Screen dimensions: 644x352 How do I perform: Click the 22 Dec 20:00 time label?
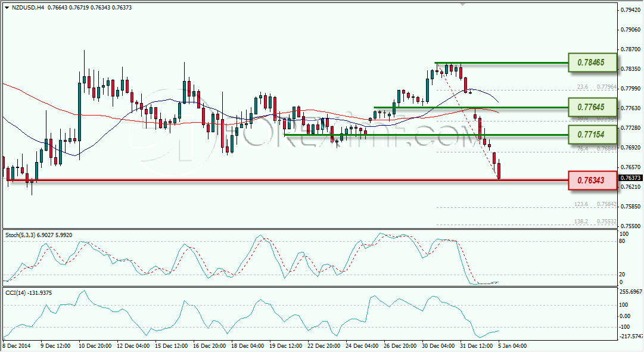(x=323, y=346)
